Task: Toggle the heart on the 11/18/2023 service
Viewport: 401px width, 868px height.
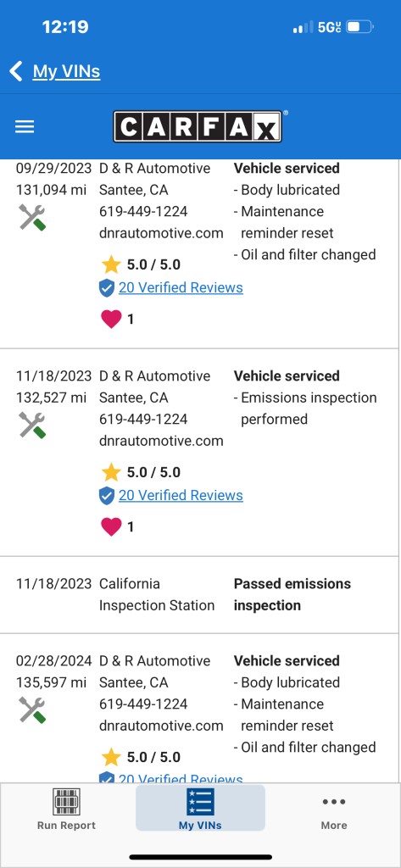Action: click(x=111, y=526)
